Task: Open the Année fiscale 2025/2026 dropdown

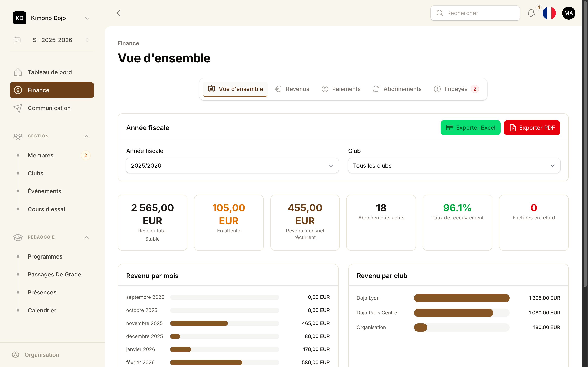Action: (x=232, y=165)
